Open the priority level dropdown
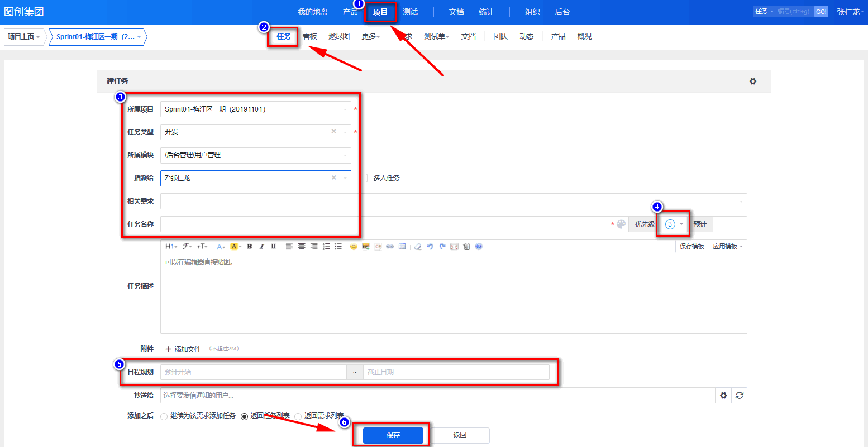Image resolution: width=868 pixels, height=447 pixels. (x=674, y=224)
